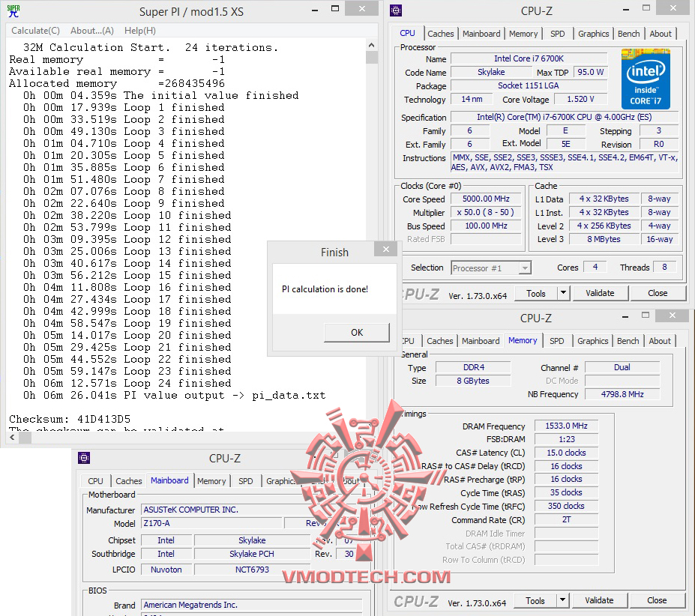Click the Loop 24 finished line
This screenshot has height=616, width=695.
click(127, 383)
